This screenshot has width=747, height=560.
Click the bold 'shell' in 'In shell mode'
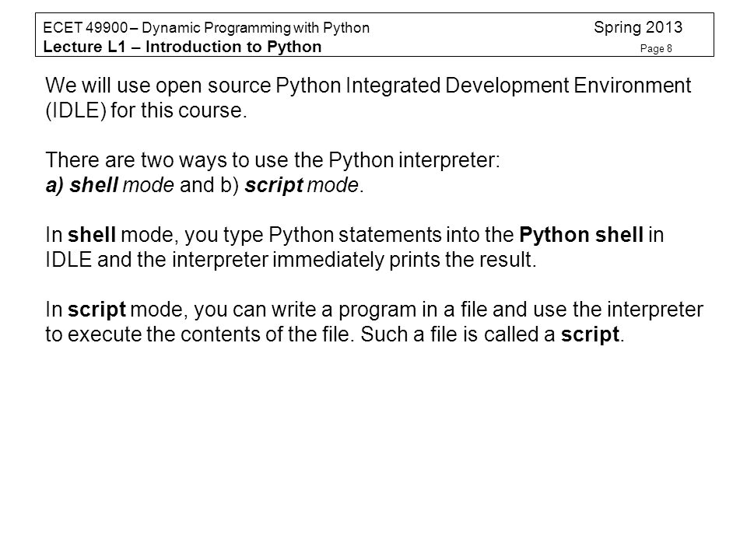pyautogui.click(x=92, y=235)
